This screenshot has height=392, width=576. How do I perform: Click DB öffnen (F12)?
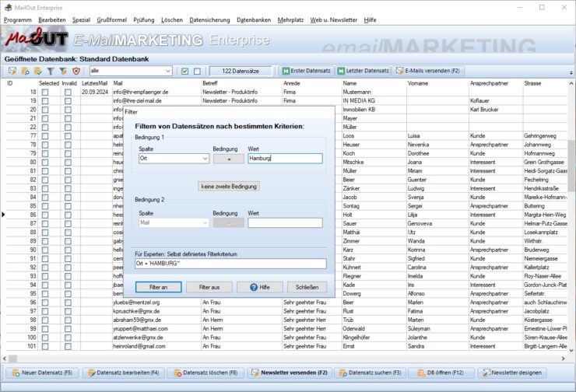(441, 373)
